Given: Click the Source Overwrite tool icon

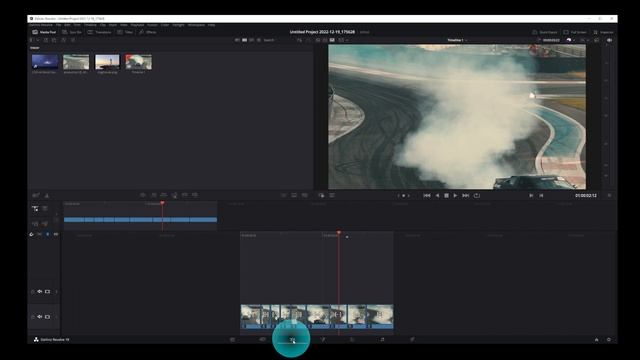Looking at the screenshot, I should [x=195, y=196].
